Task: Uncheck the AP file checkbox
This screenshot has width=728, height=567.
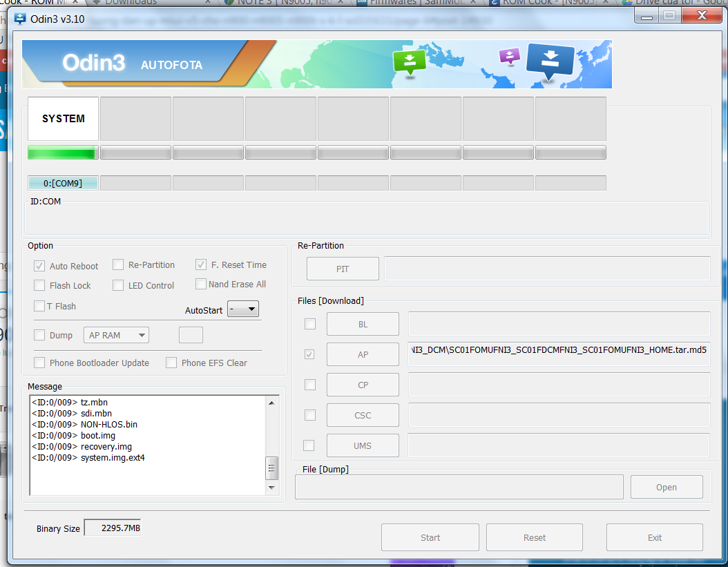Action: [x=309, y=354]
